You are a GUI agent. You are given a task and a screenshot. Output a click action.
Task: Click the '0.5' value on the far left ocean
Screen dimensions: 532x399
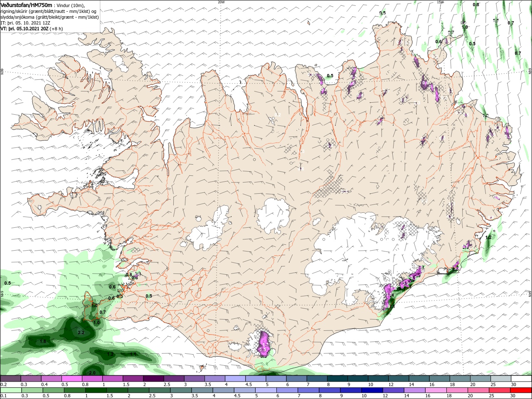tap(7, 283)
